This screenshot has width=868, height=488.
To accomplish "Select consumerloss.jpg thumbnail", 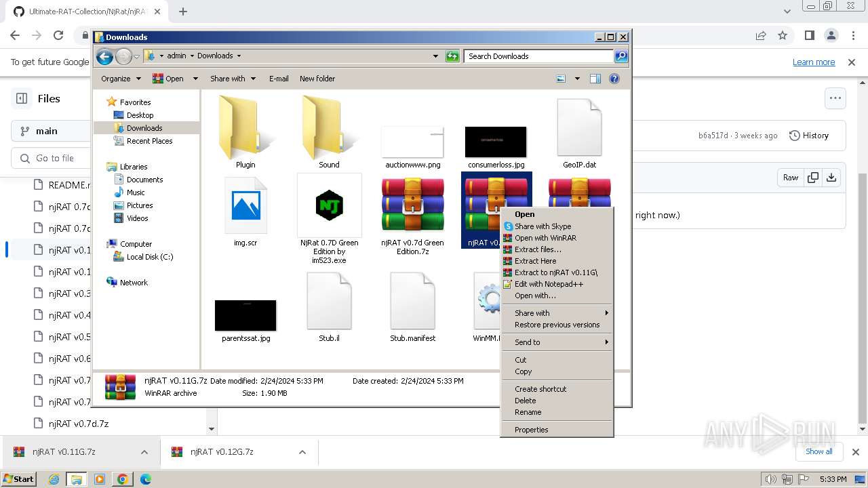I will (496, 142).
